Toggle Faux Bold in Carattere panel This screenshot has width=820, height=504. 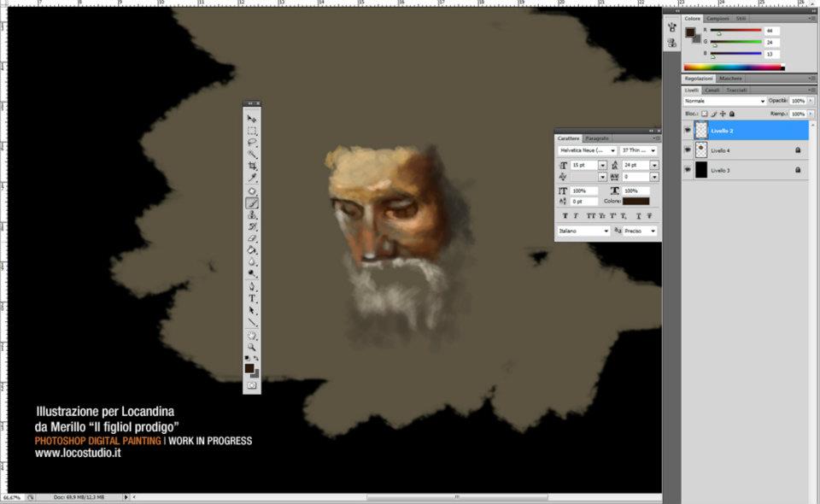(565, 215)
